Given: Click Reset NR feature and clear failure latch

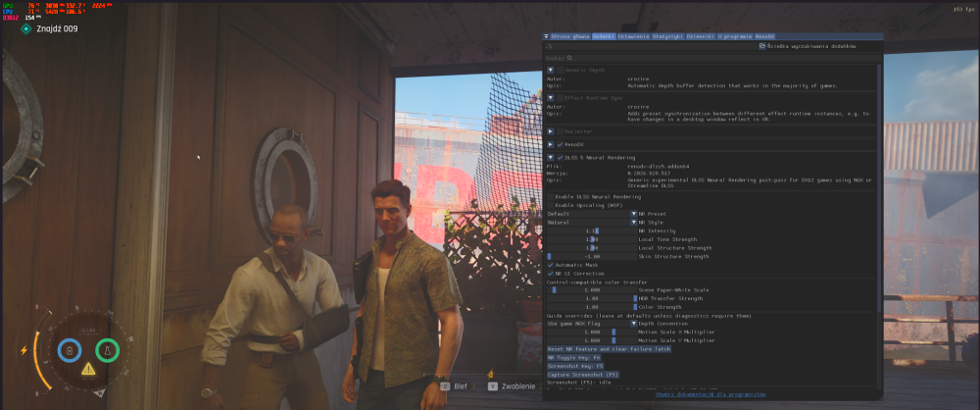Looking at the screenshot, I should [x=609, y=349].
